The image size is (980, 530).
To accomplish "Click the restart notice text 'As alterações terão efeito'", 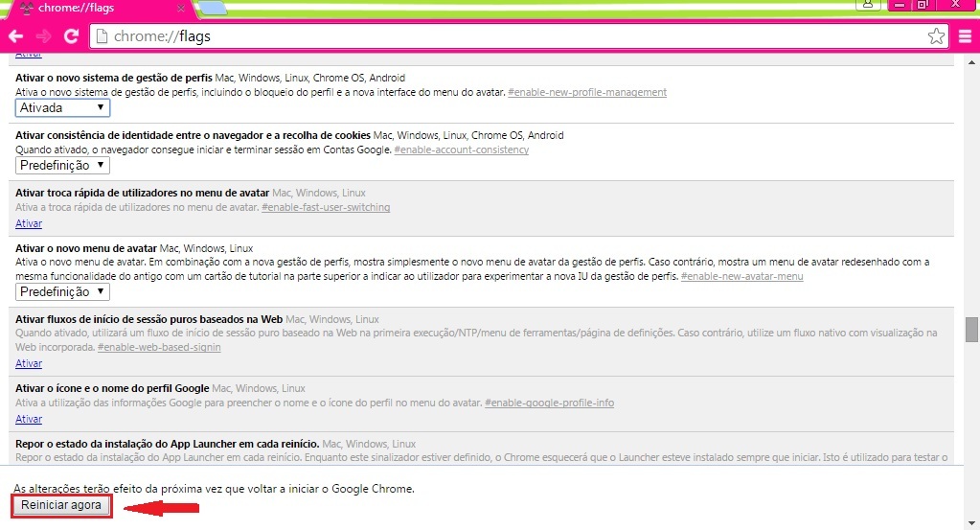I will tap(215, 488).
